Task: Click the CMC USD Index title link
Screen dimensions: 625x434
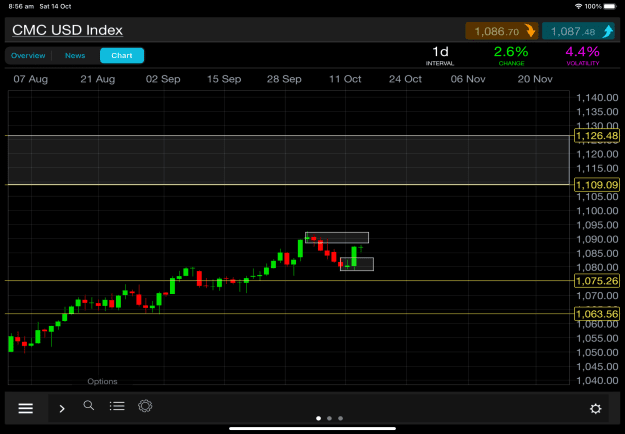Action: coord(67,30)
